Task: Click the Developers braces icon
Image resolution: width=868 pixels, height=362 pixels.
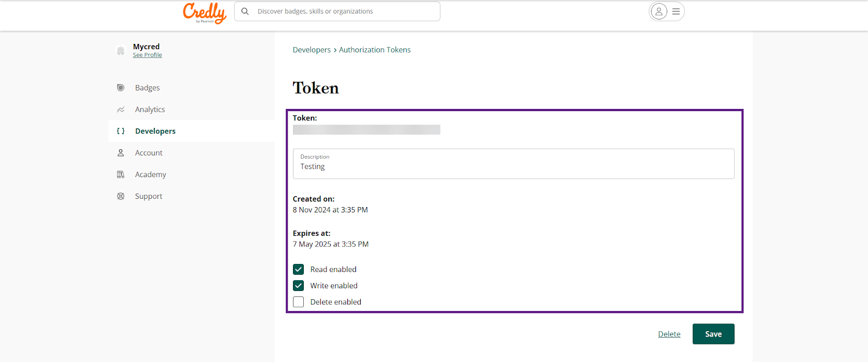Action: 120,131
